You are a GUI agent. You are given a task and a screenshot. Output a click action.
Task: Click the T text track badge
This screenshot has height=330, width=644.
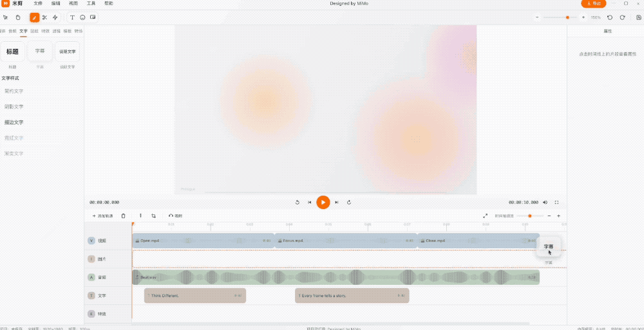91,296
